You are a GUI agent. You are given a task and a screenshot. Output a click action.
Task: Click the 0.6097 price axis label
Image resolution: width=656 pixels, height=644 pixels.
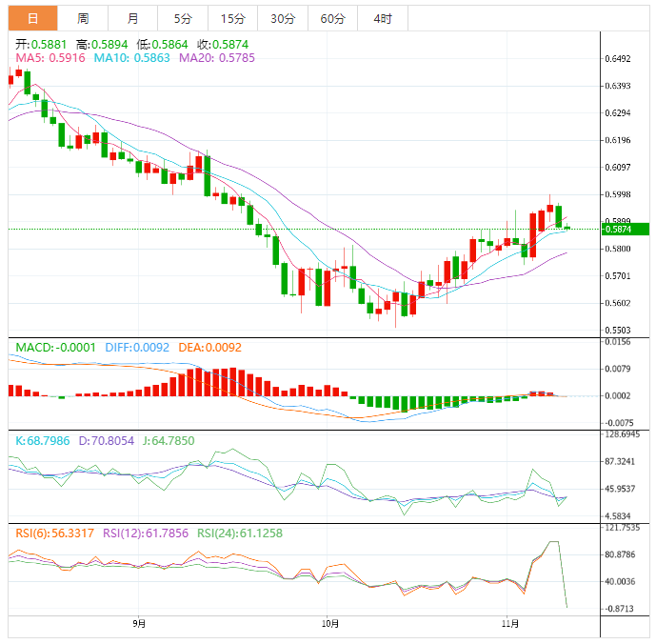[x=618, y=168]
